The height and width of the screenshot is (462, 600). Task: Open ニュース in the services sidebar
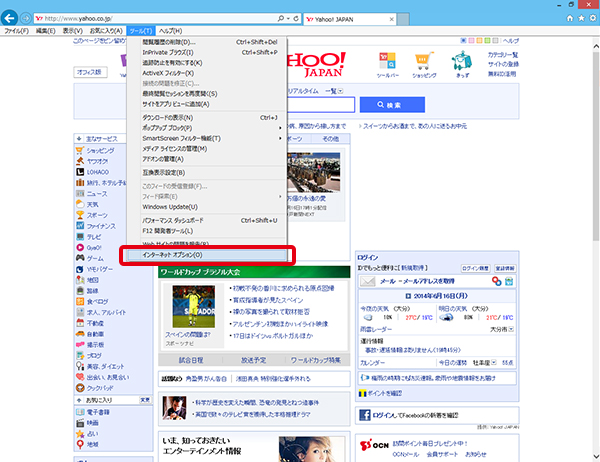click(96, 194)
